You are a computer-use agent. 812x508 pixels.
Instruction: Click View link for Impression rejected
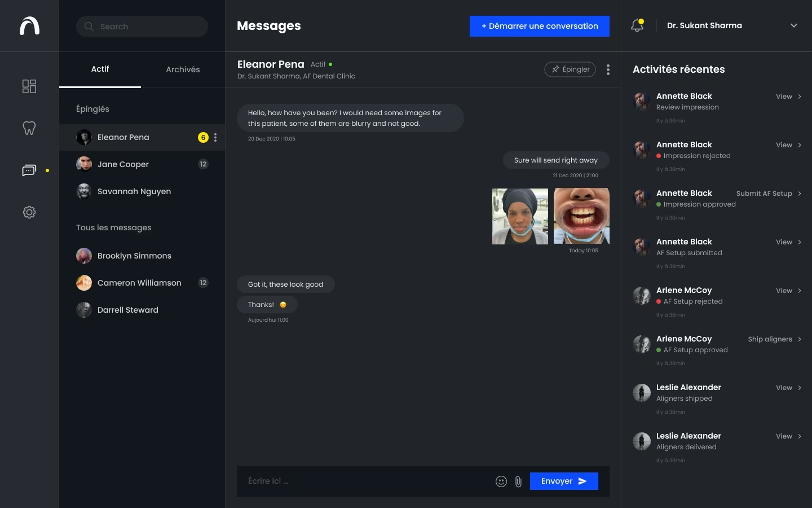click(784, 145)
